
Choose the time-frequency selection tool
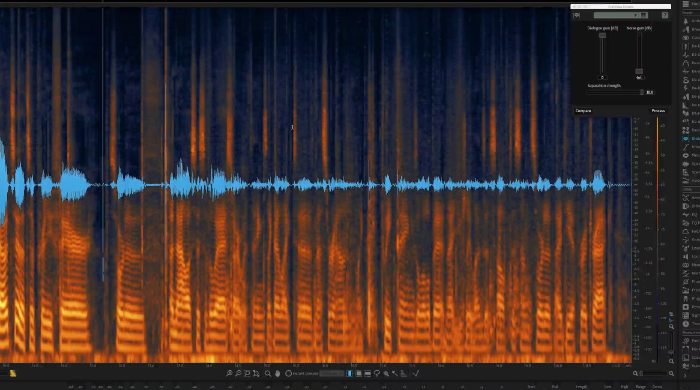[x=358, y=373]
